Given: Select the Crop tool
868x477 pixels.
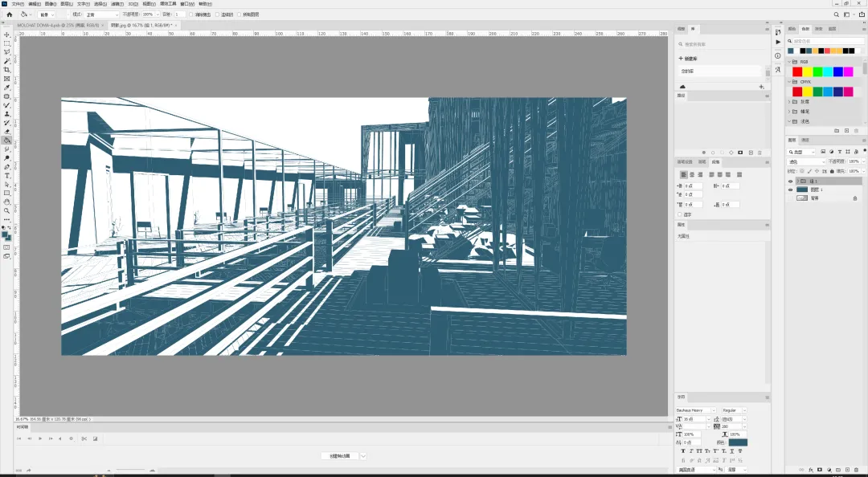Looking at the screenshot, I should (x=6, y=70).
